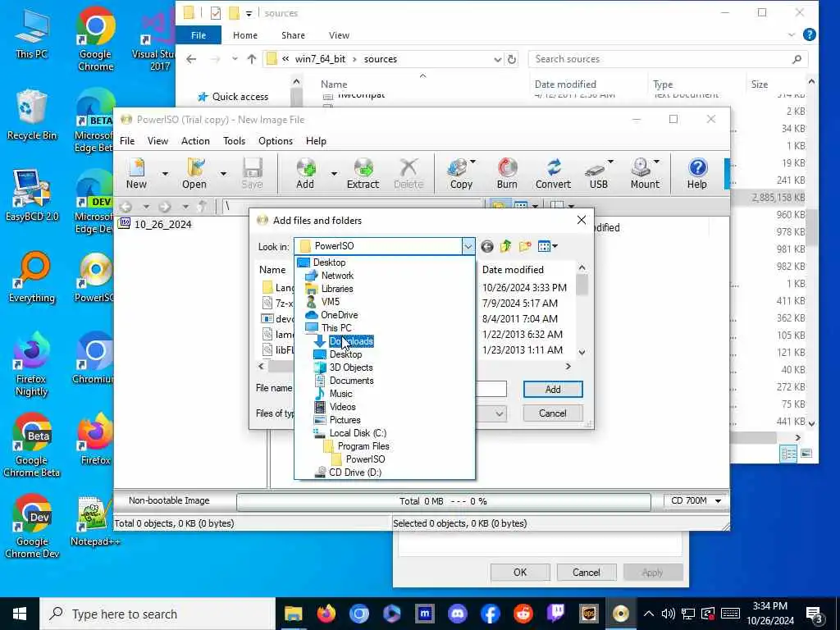This screenshot has height=630, width=840.
Task: Select the EasyBCD 2.0 desktop shortcut
Action: tap(32, 196)
